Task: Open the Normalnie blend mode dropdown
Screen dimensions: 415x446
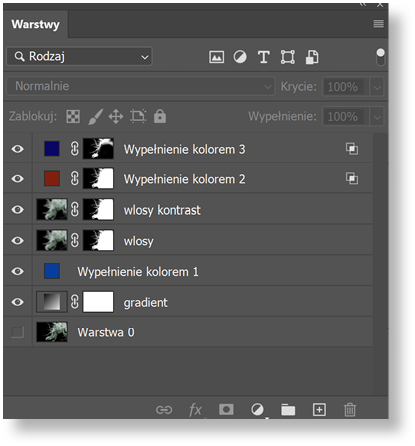Action: pyautogui.click(x=141, y=86)
